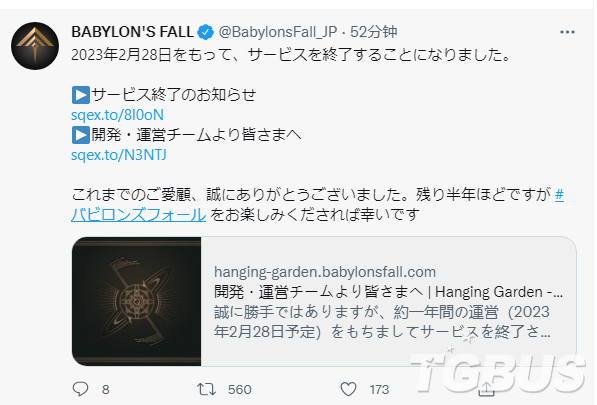Open the sqex.to/8I0oN link

(117, 115)
